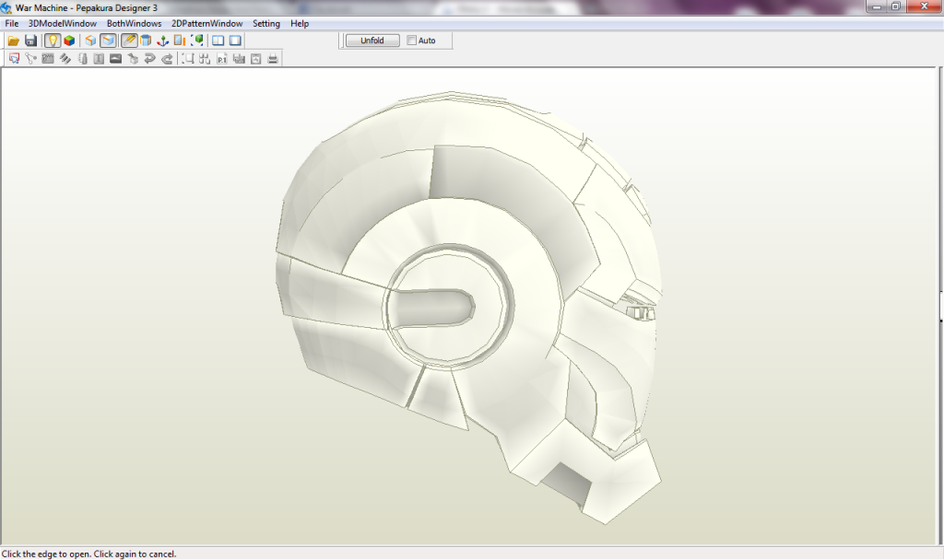The height and width of the screenshot is (560, 944).
Task: Open the 2DPatternWindow menu
Action: pos(207,23)
